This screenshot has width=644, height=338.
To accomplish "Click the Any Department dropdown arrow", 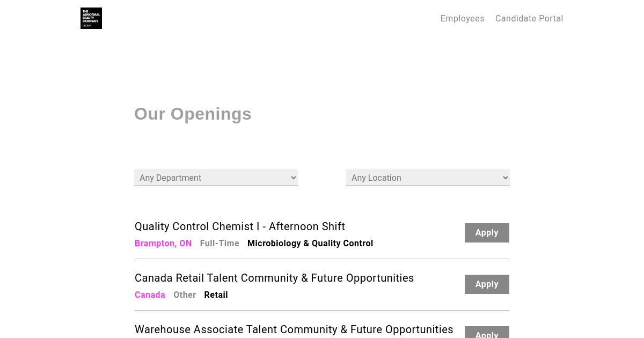I will tap(293, 178).
